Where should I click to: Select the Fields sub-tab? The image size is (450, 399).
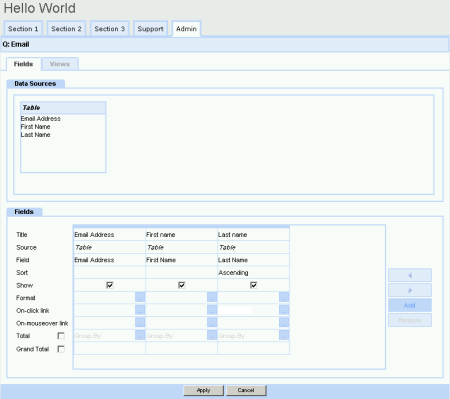[24, 64]
